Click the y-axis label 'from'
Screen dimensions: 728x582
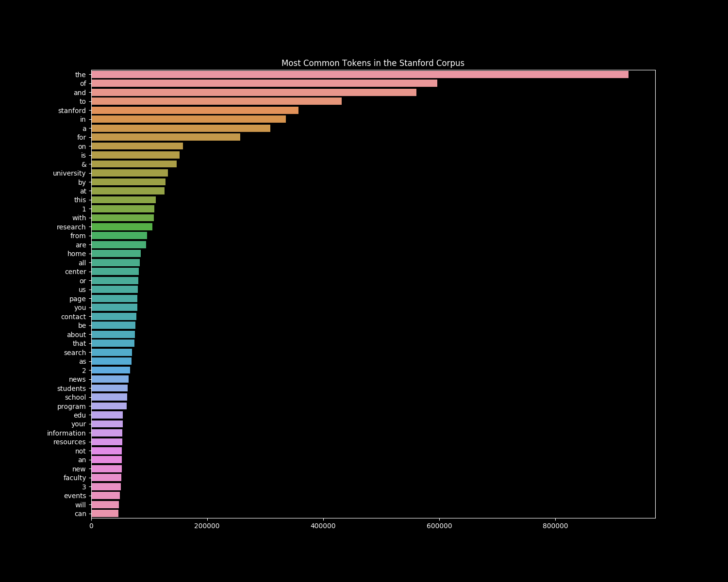(x=78, y=236)
